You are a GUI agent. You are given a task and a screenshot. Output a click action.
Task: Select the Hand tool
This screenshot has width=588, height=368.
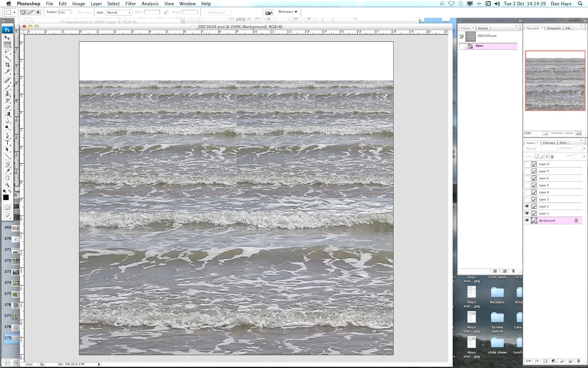click(x=7, y=178)
